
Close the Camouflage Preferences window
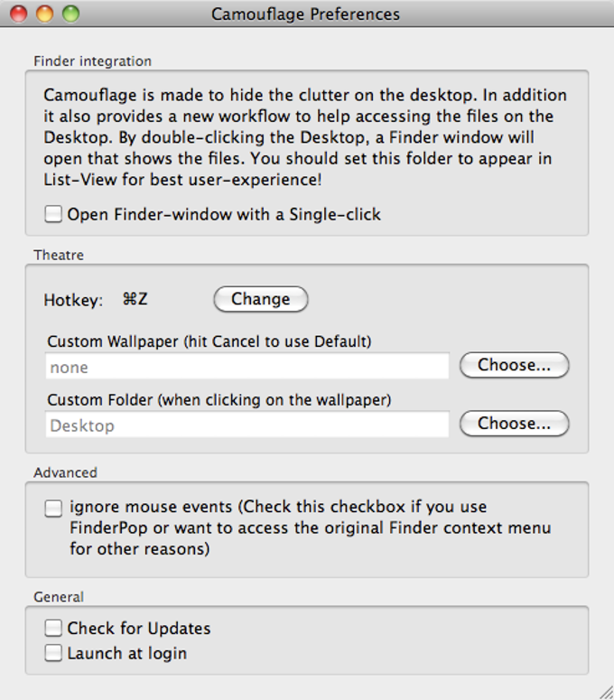[x=17, y=14]
